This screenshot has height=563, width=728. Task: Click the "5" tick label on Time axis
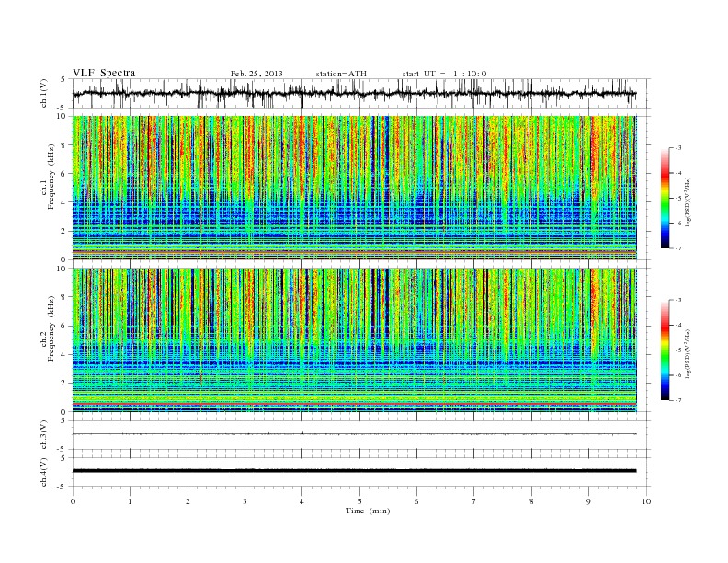pyautogui.click(x=359, y=501)
